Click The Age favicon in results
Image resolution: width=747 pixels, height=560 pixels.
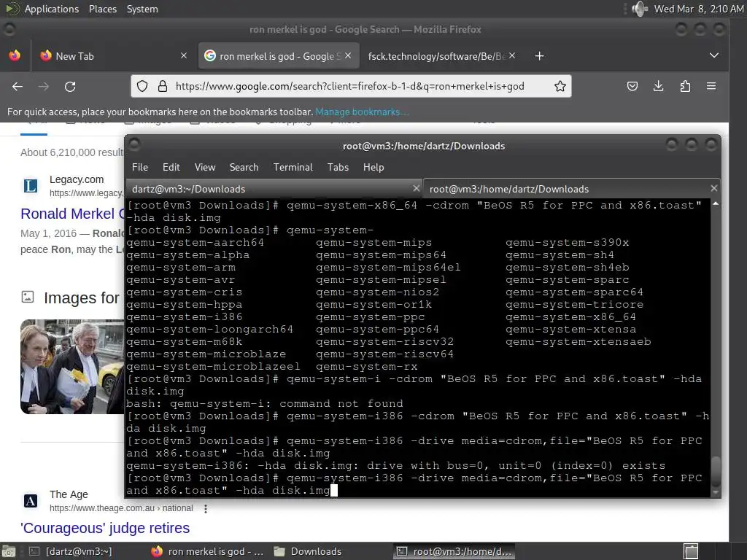point(31,501)
